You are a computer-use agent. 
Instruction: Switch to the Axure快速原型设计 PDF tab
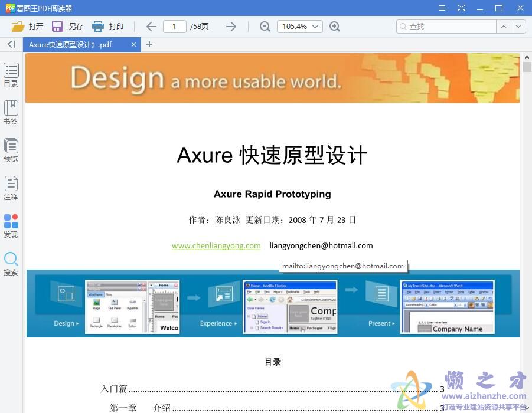click(x=81, y=44)
